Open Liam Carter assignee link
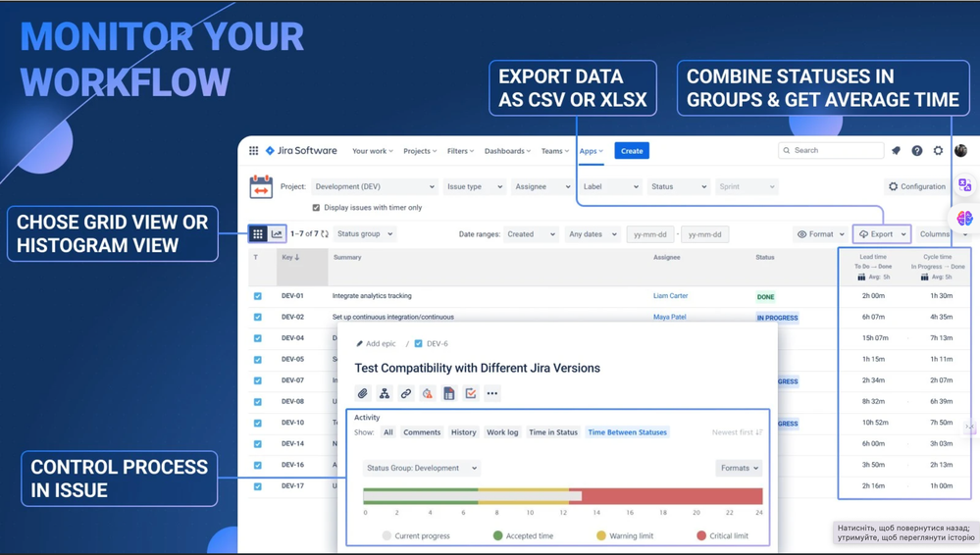The image size is (980, 555). click(x=671, y=296)
